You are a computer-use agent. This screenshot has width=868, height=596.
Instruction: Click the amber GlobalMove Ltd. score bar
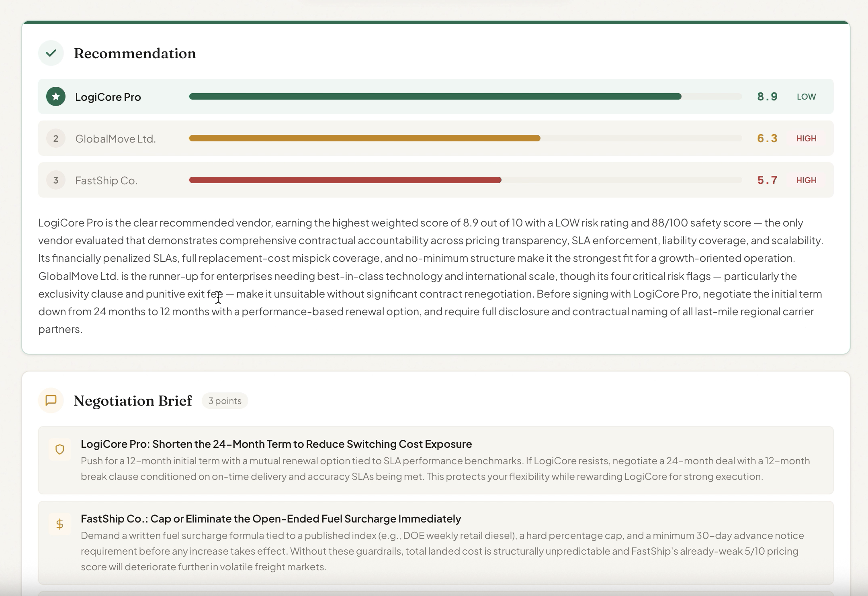364,138
